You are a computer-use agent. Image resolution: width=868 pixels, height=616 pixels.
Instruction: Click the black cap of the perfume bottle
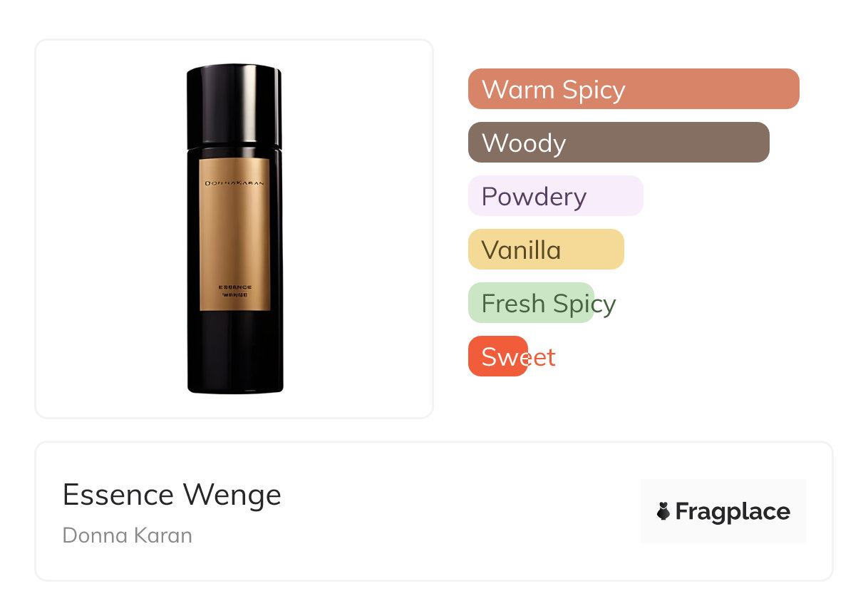pos(234,105)
